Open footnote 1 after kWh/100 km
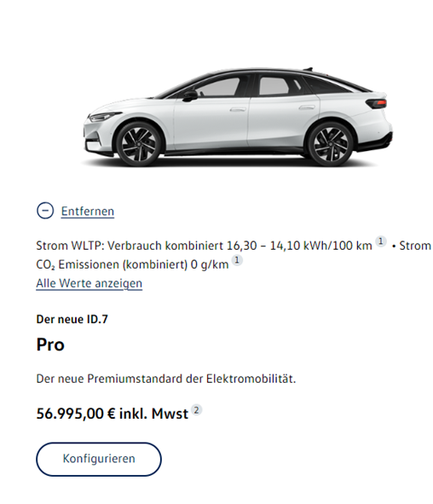The height and width of the screenshot is (504, 433). pos(381,241)
